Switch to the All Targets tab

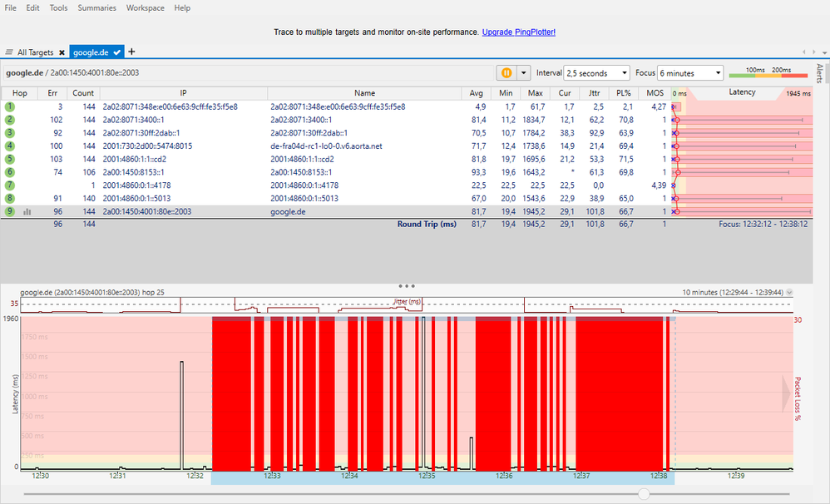coord(35,52)
